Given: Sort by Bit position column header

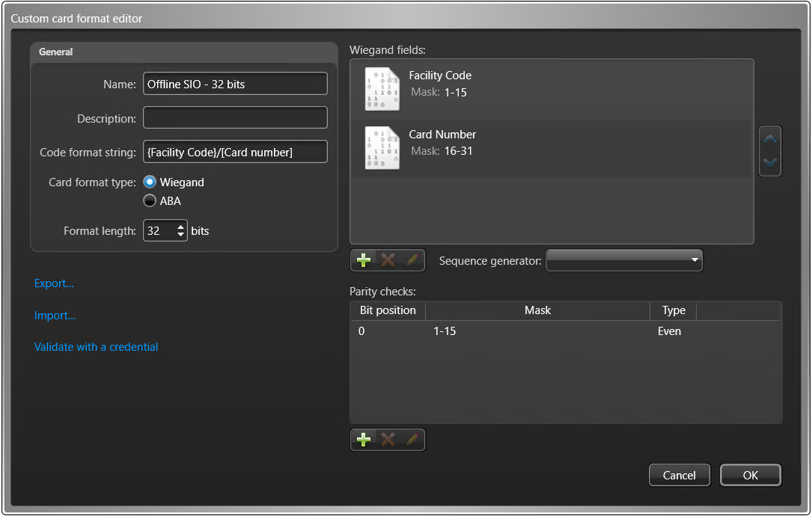Looking at the screenshot, I should tap(388, 310).
